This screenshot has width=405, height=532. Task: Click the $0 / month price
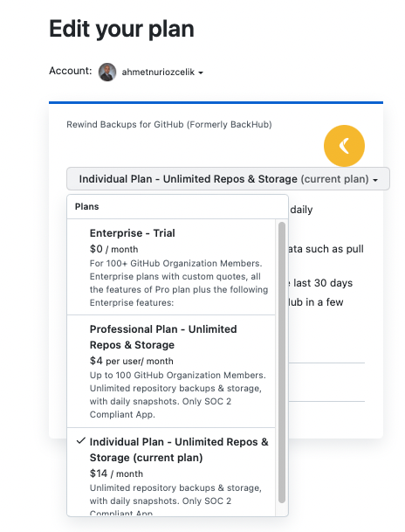[x=113, y=249]
